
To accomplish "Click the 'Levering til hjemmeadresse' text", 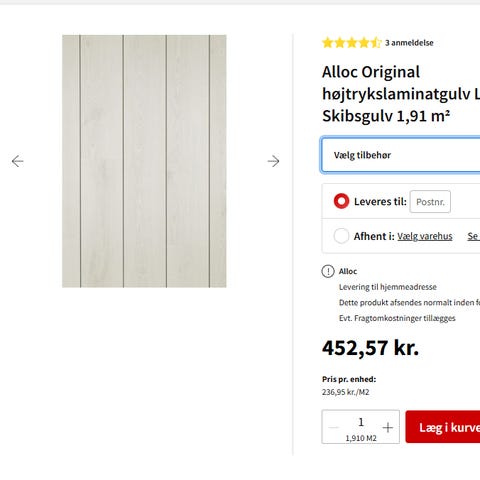I will point(388,287).
